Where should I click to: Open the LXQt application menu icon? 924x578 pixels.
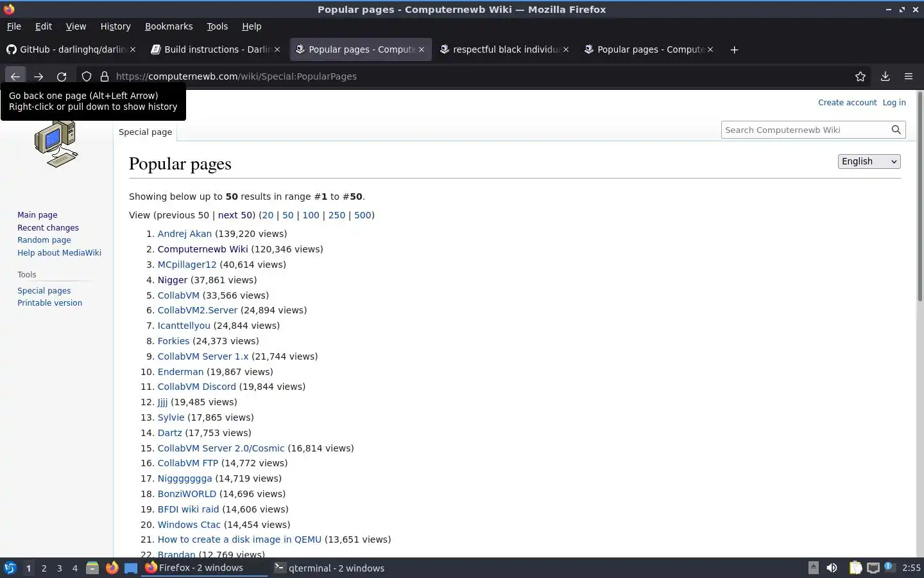click(10, 568)
